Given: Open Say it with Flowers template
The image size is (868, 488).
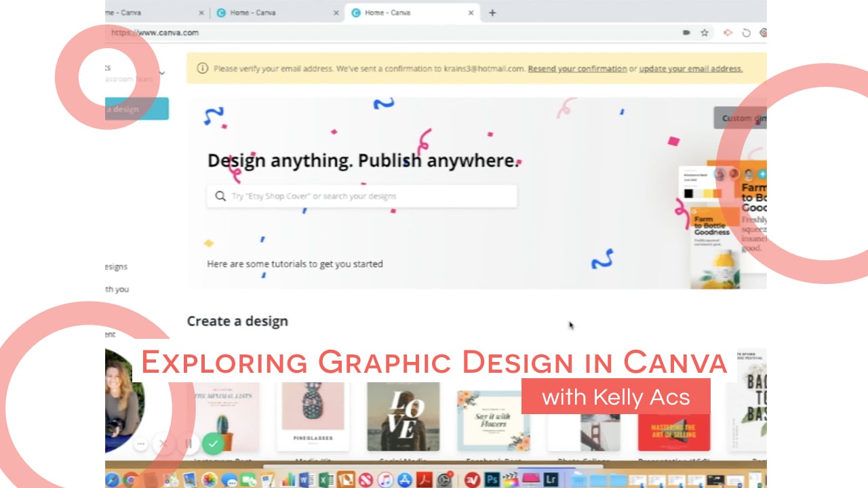Looking at the screenshot, I should pyautogui.click(x=493, y=420).
